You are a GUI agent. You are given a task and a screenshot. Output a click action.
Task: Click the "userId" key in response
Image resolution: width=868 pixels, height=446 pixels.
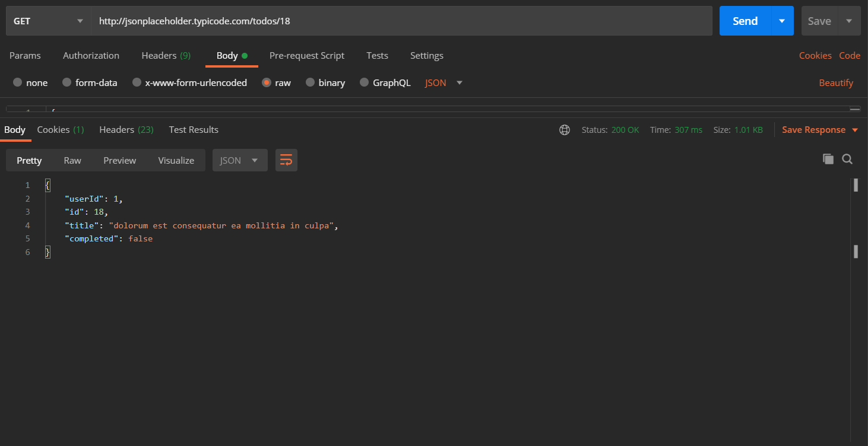point(84,199)
